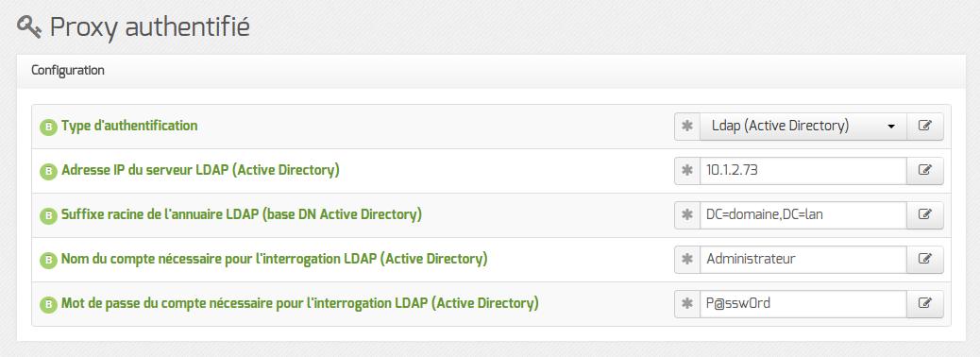Click into the LDAP server IP address field

click(x=803, y=171)
